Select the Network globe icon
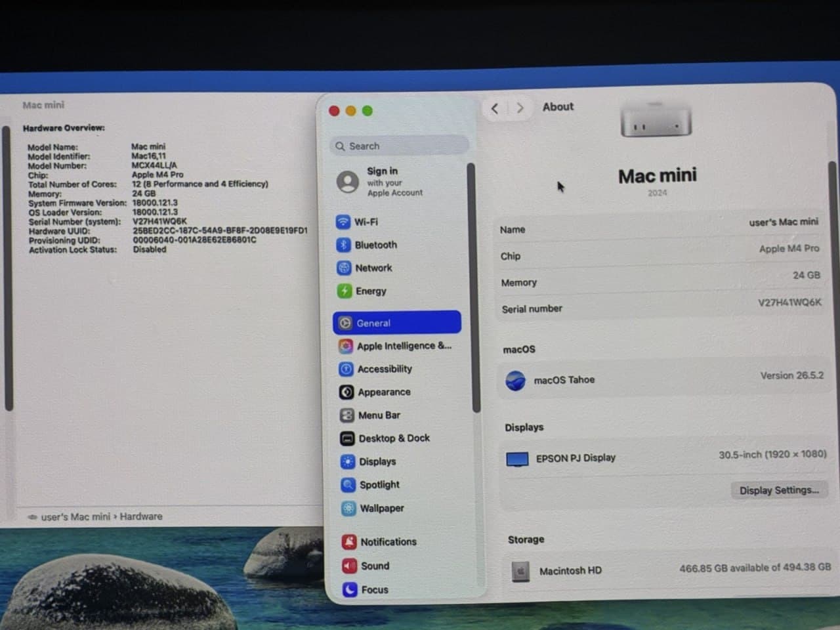The image size is (840, 630). point(344,268)
